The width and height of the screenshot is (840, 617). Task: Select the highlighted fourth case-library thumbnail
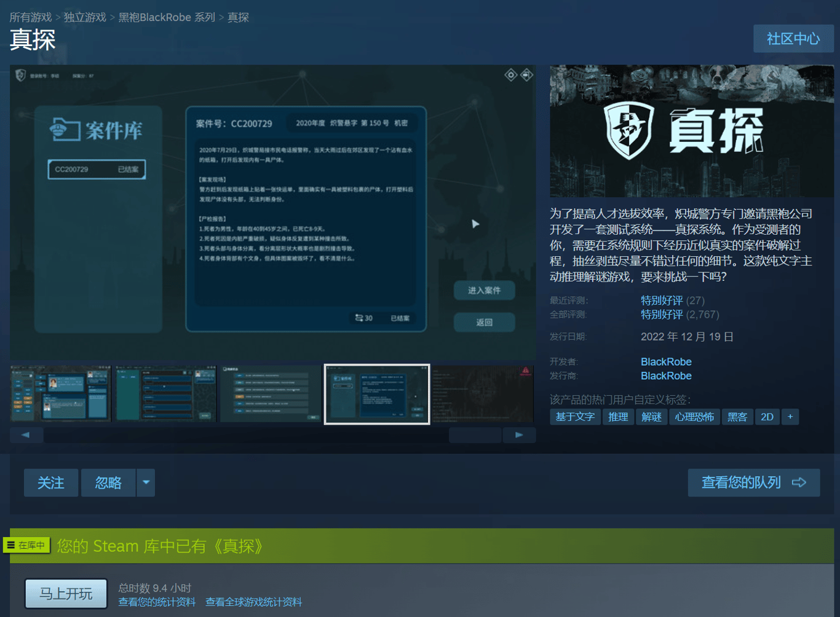point(377,394)
